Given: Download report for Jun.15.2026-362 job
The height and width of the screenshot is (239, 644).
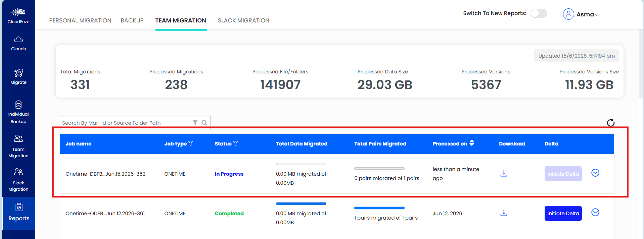Looking at the screenshot, I should click(504, 173).
